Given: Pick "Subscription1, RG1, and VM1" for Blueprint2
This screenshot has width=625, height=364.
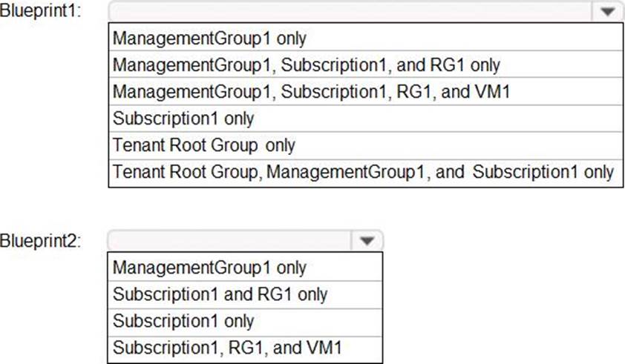Looking at the screenshot, I should tap(228, 348).
